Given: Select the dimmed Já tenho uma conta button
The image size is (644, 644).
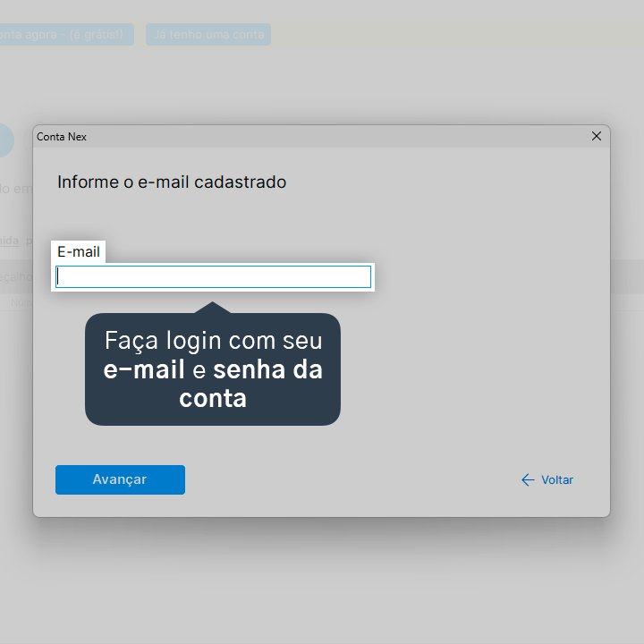Looking at the screenshot, I should 208,35.
